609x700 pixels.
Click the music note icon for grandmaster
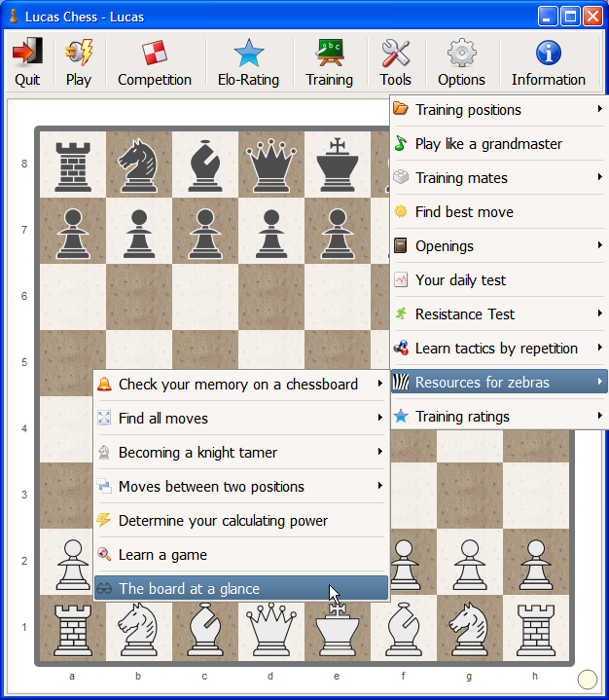(401, 143)
